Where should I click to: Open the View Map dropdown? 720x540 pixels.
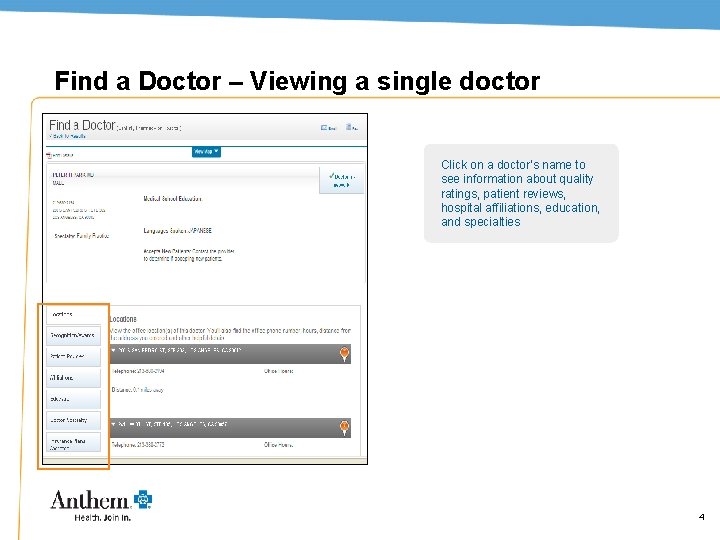206,152
